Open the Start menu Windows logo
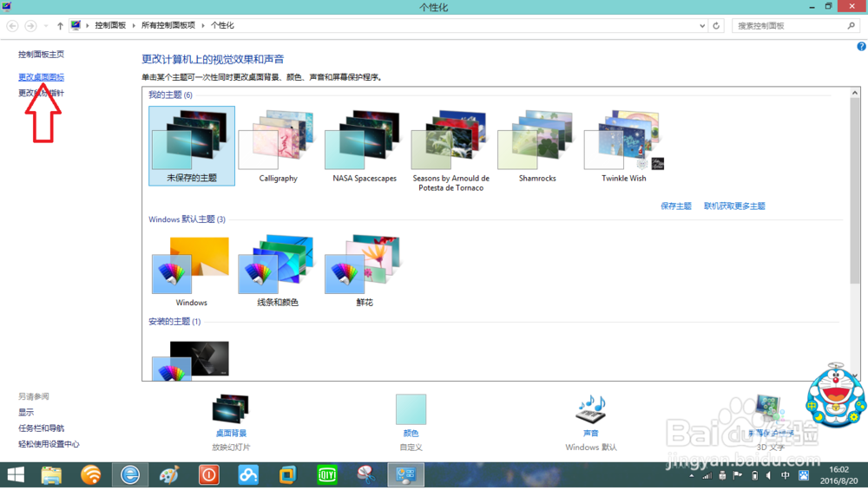 click(x=16, y=475)
